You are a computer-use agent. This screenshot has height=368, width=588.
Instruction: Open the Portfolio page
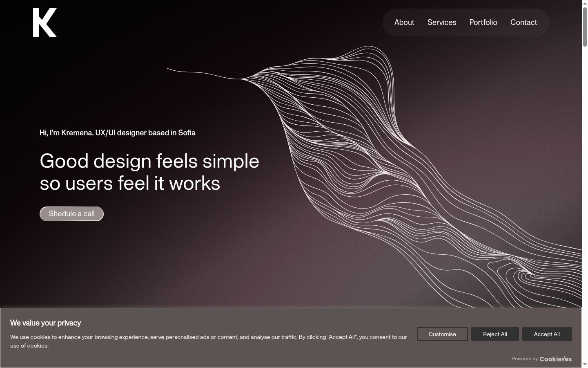tap(483, 22)
